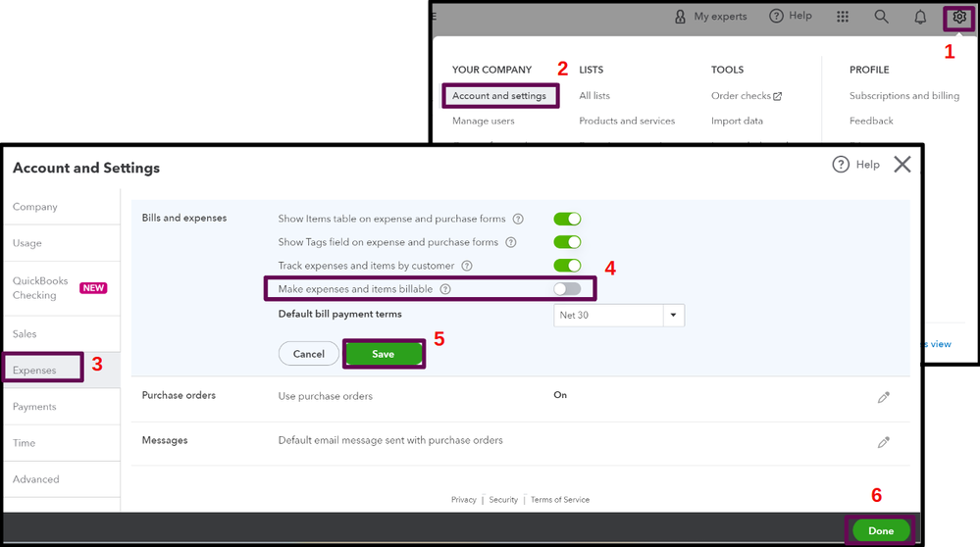Open Import data menu item

[737, 121]
